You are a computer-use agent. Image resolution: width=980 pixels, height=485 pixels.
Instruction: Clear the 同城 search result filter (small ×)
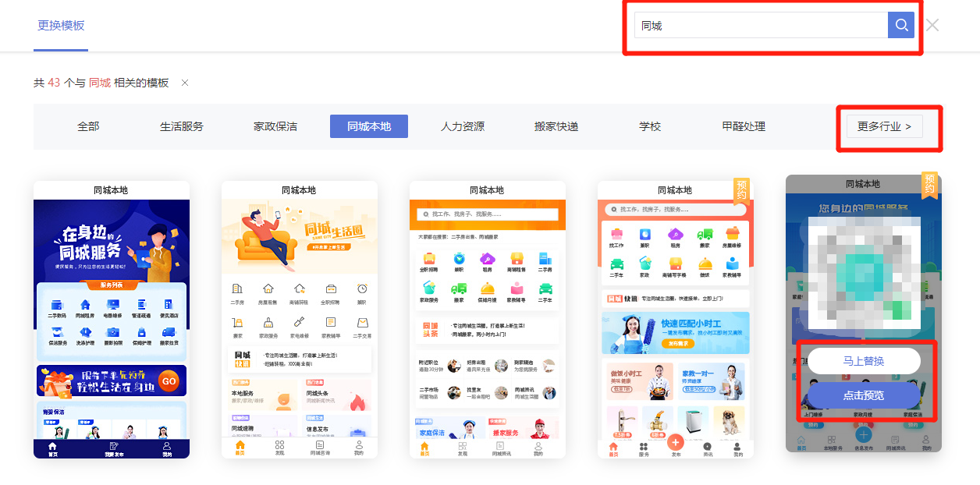pyautogui.click(x=185, y=83)
